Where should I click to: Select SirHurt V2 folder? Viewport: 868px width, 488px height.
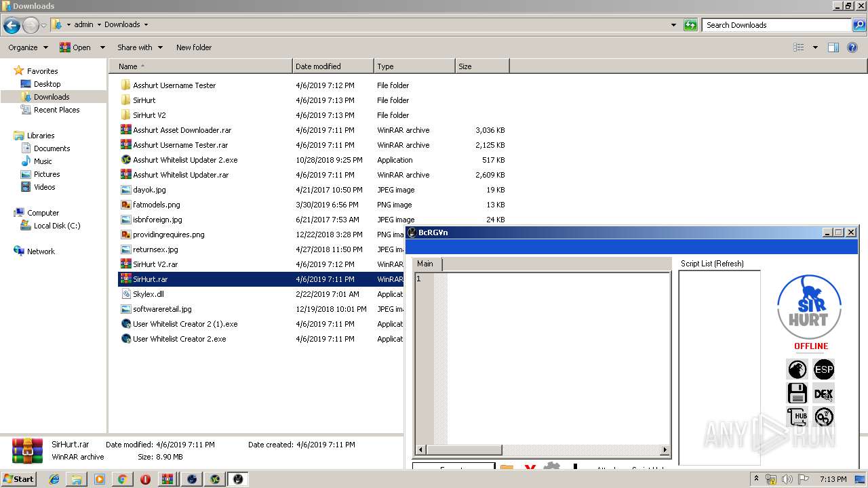[x=149, y=115]
